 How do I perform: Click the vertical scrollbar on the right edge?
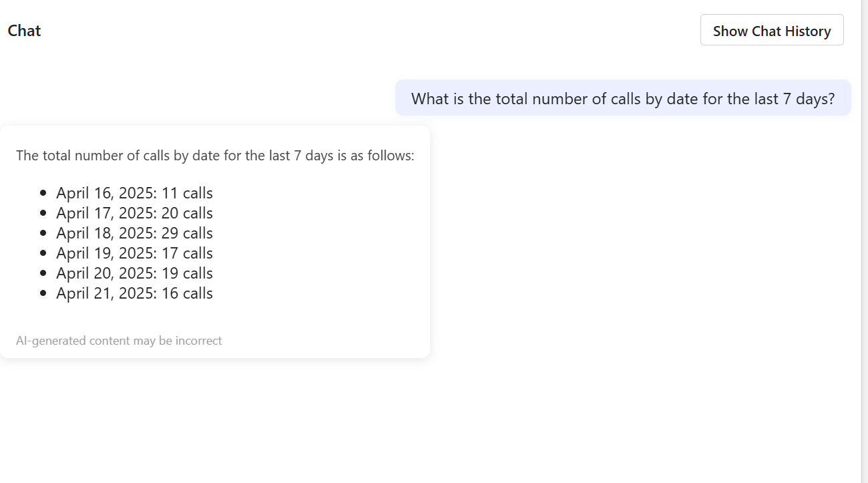(865, 240)
